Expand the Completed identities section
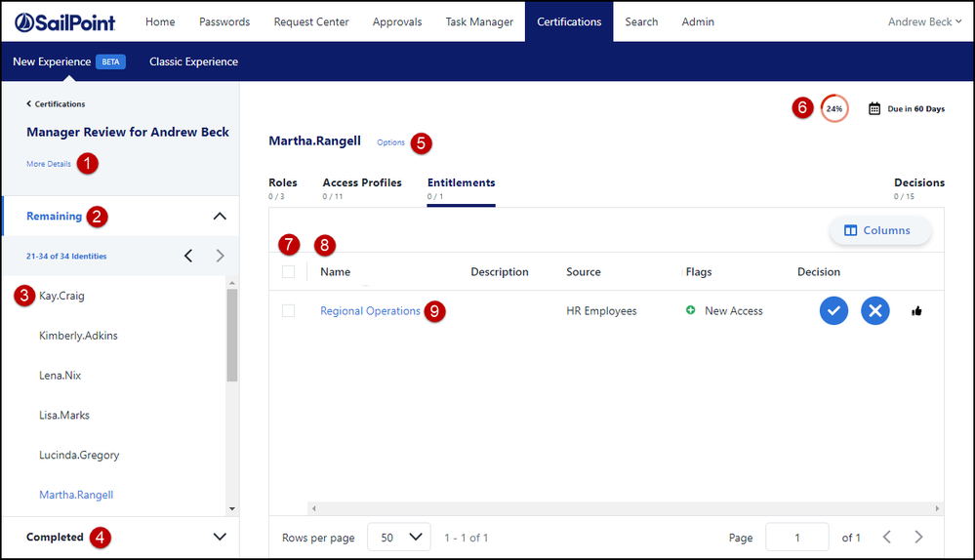 (x=220, y=537)
